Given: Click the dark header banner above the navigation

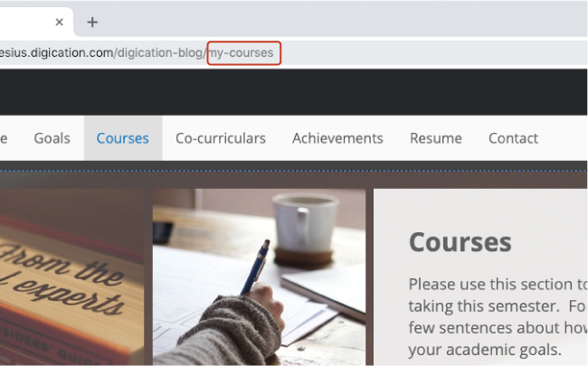Looking at the screenshot, I should click(x=294, y=92).
